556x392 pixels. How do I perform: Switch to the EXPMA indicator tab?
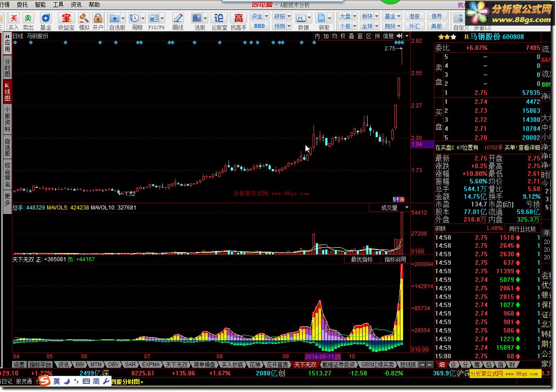click(x=151, y=365)
